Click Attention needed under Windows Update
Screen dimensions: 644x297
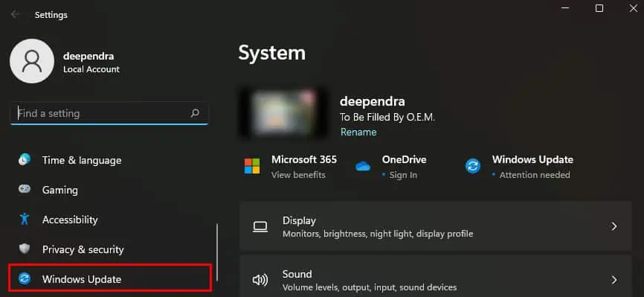coord(535,175)
